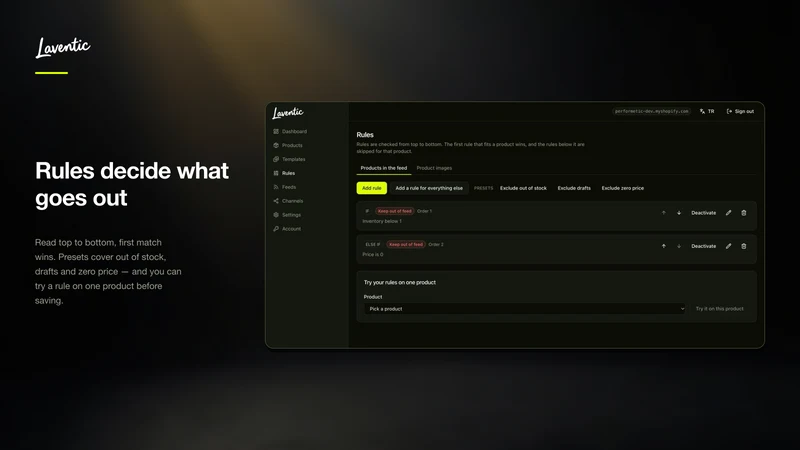
Task: Go to Settings menu item
Action: click(x=291, y=215)
